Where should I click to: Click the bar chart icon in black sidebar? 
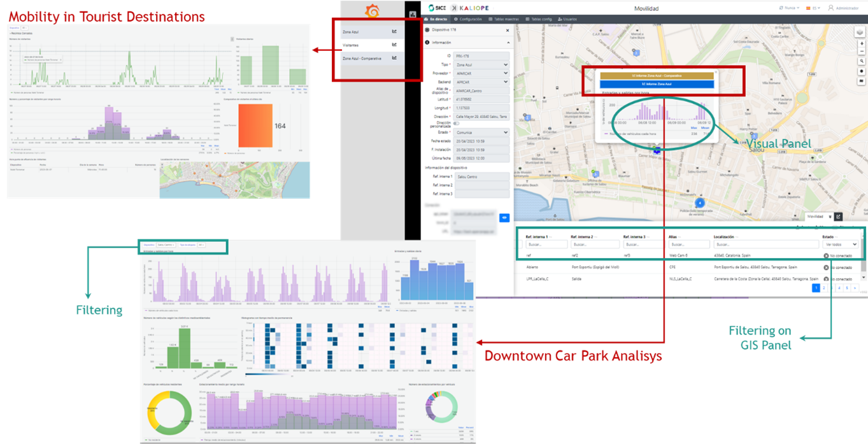[x=413, y=14]
